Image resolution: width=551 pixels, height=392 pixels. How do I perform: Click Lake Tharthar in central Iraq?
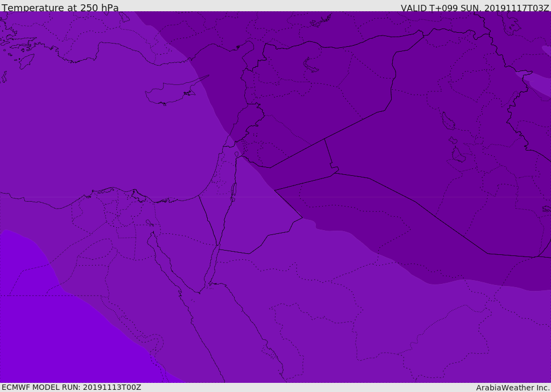point(448,121)
